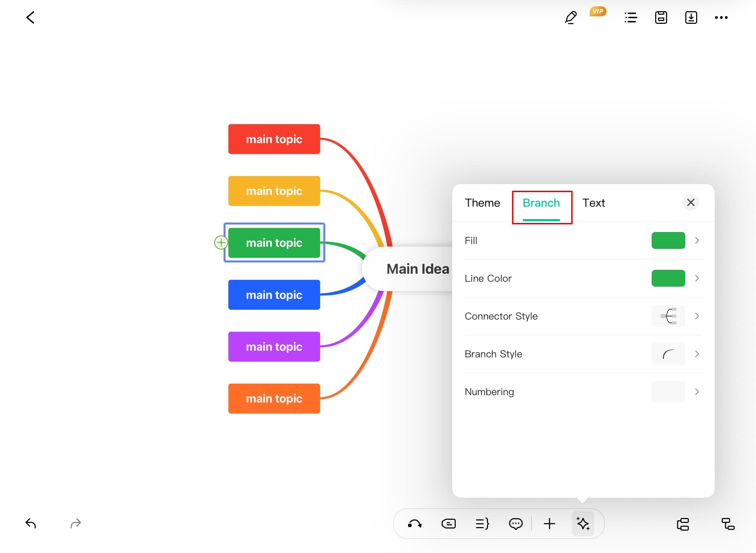The width and height of the screenshot is (756, 553).
Task: Switch to the Theme tab
Action: (x=482, y=203)
